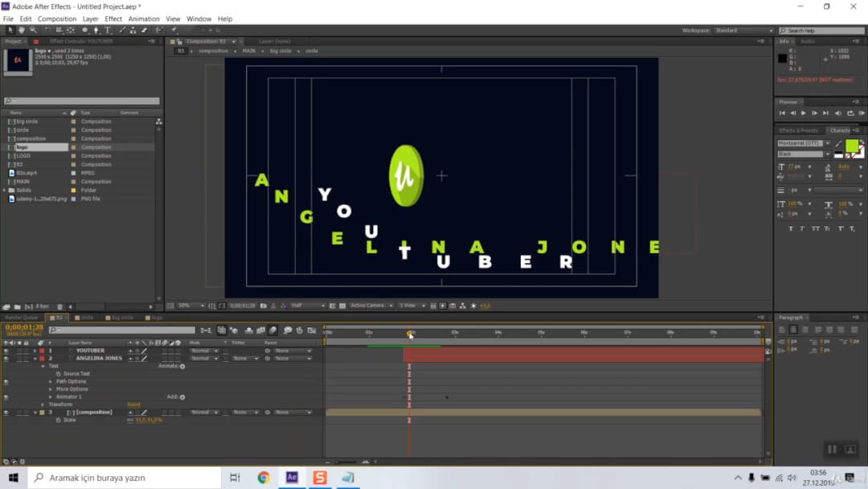Open the Composition menu
The image size is (868, 489).
pyautogui.click(x=57, y=18)
